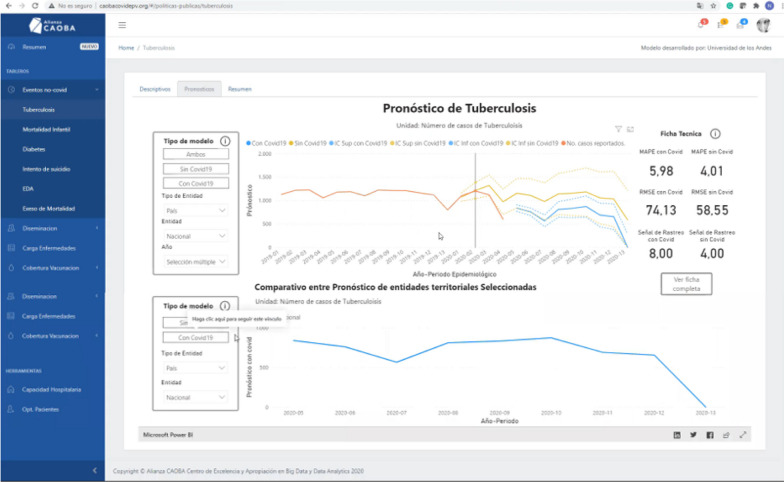Select Con Covid19 in the top model panel
The image size is (784, 482).
pyautogui.click(x=195, y=183)
